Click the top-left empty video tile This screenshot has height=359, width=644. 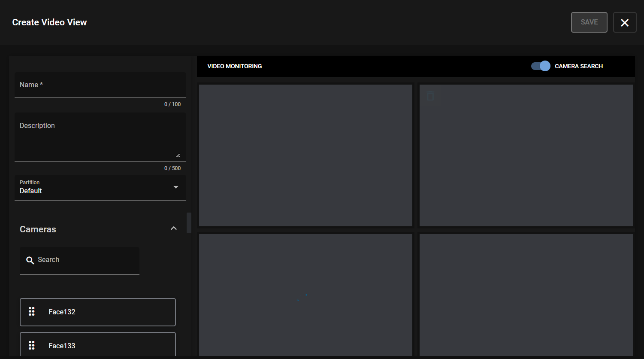305,155
